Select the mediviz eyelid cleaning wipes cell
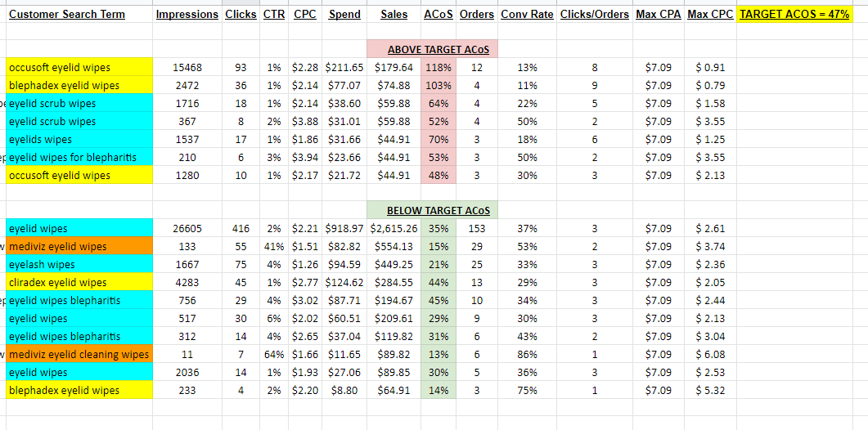The width and height of the screenshot is (868, 430). tap(79, 354)
